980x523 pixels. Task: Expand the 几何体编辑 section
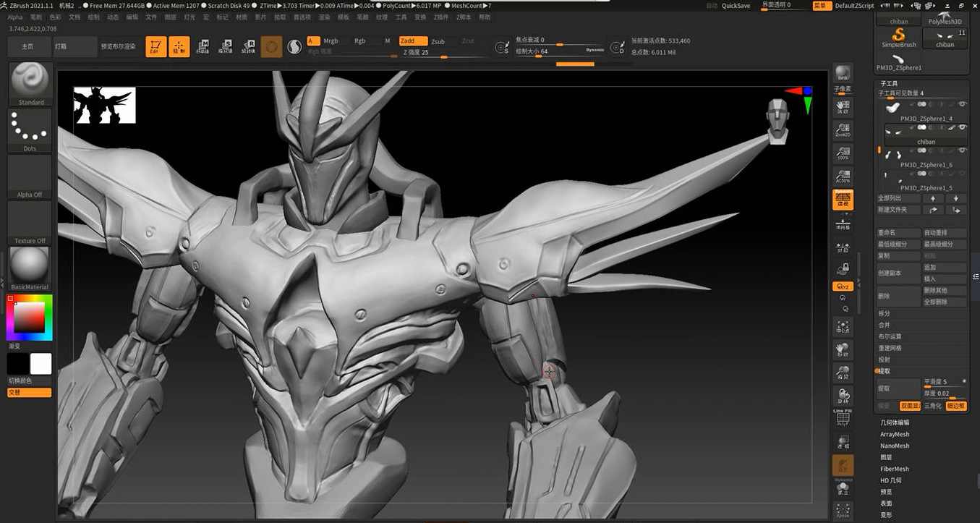click(x=897, y=422)
